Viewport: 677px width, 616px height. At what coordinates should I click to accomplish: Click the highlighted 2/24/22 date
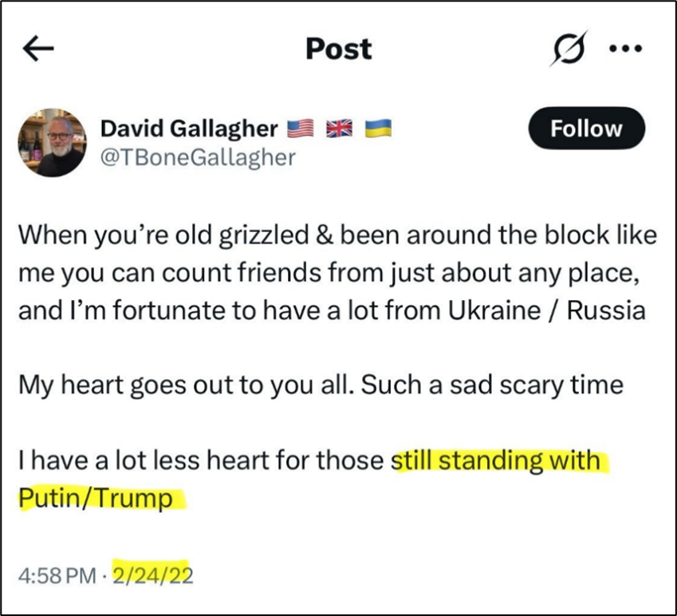coord(153,574)
